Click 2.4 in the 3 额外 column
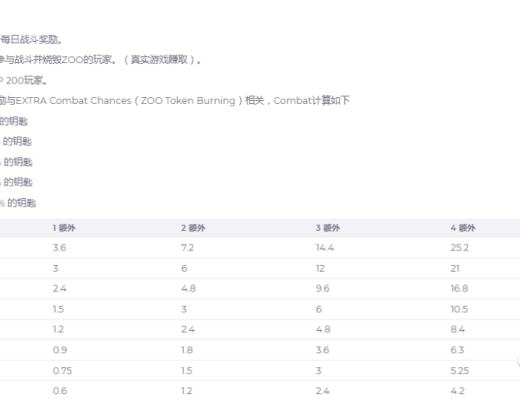Image resolution: width=520 pixels, height=400 pixels. (323, 391)
